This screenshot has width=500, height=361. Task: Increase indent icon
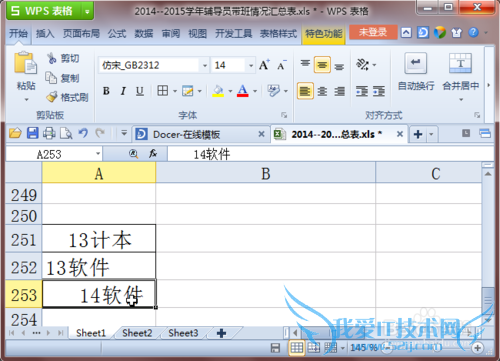379,91
